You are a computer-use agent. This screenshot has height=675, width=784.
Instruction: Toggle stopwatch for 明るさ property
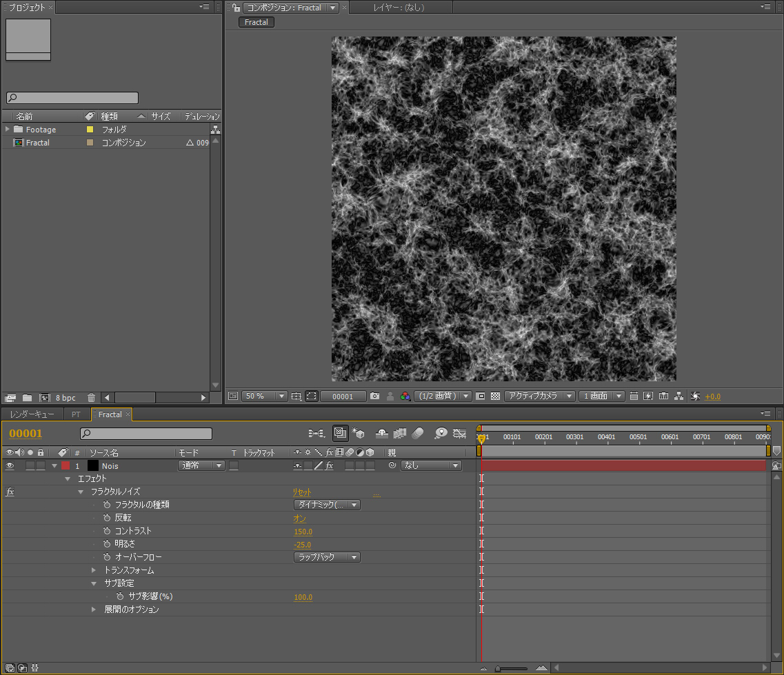pyautogui.click(x=107, y=544)
